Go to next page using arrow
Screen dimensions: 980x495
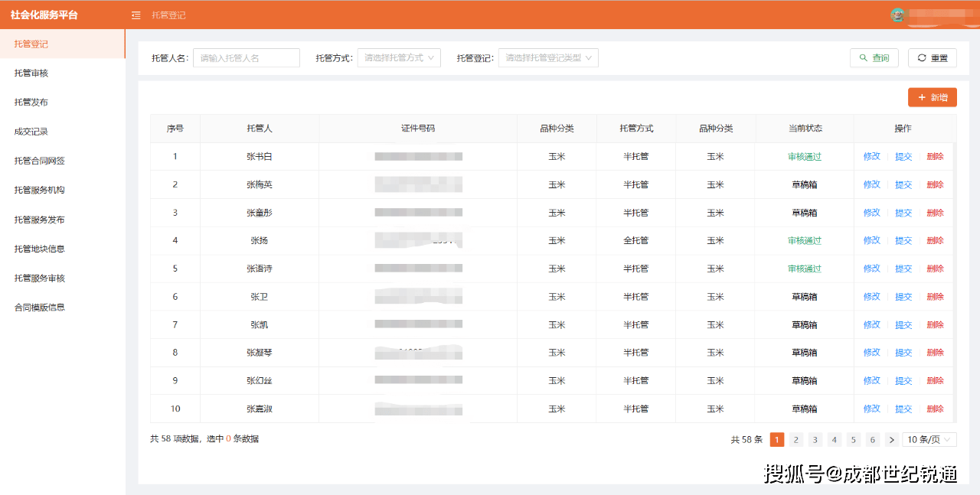[890, 439]
